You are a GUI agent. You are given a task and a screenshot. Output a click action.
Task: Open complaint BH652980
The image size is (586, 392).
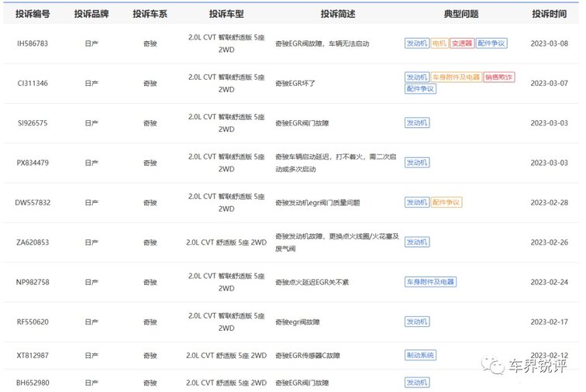pos(33,383)
